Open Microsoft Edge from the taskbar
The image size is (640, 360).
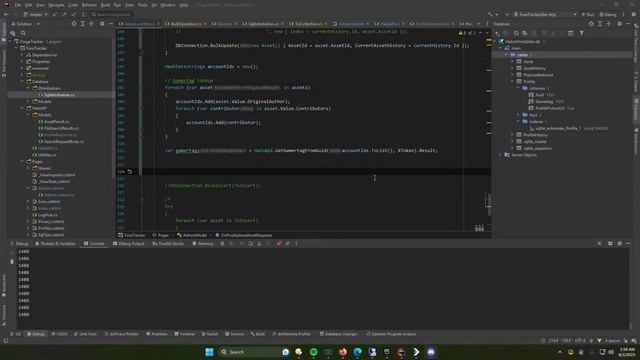[x=358, y=352]
